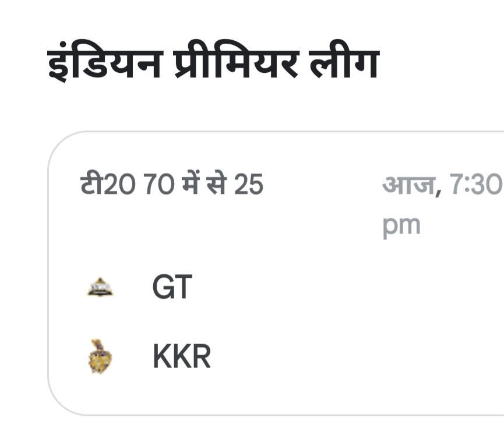Screen dimensions: 504x435
Task: Click the में से text in match info
Action: coord(205,183)
